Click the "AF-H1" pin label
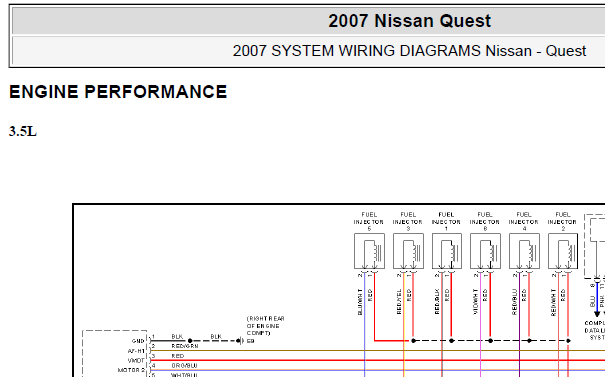605x377 pixels. click(x=136, y=351)
